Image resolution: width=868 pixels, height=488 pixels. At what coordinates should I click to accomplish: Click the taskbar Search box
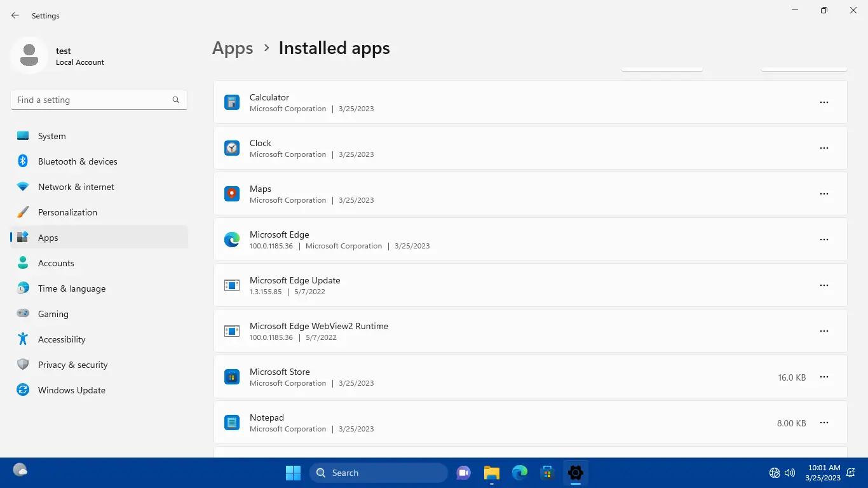point(379,473)
